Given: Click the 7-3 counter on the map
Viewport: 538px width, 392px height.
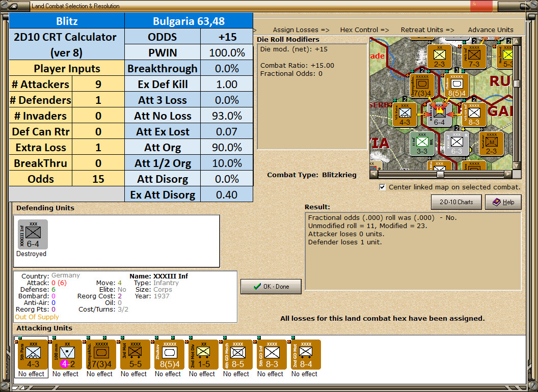Looking at the screenshot, I should [x=474, y=57].
